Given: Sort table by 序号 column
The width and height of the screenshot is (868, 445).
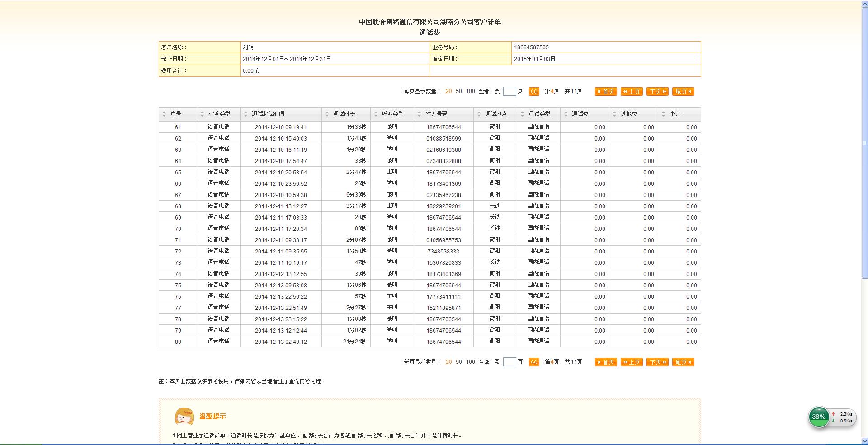Looking at the screenshot, I should (175, 114).
